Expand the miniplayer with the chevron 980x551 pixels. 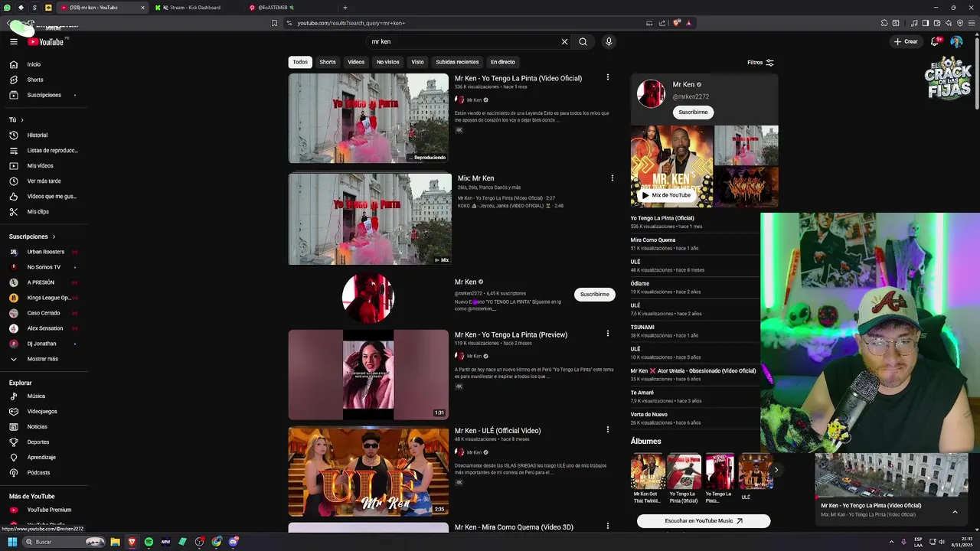[955, 511]
